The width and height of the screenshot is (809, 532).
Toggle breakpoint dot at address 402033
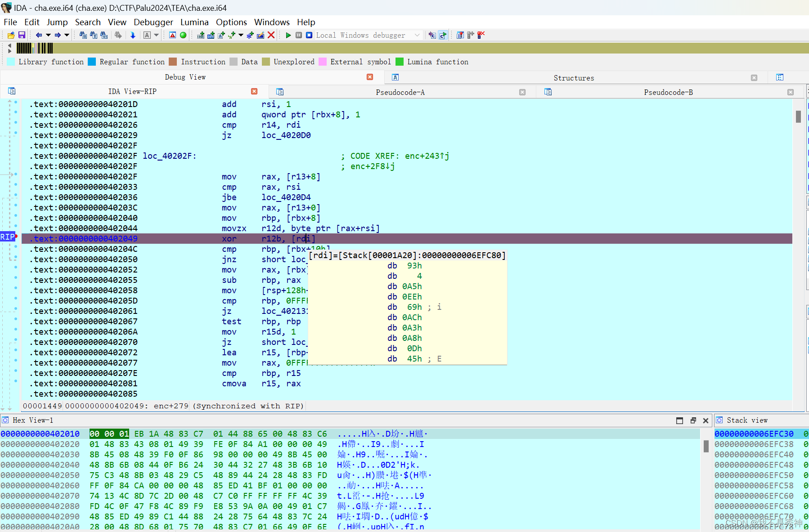(x=16, y=184)
